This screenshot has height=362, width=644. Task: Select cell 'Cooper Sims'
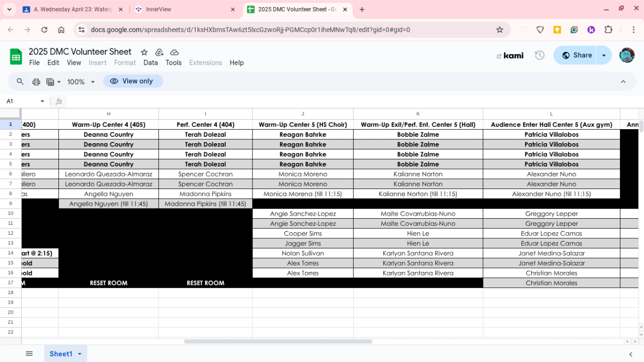(303, 233)
